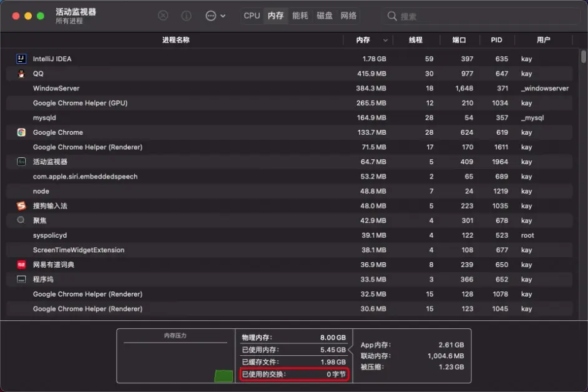Open the 磁盘 tab
The image size is (588, 392).
(325, 16)
